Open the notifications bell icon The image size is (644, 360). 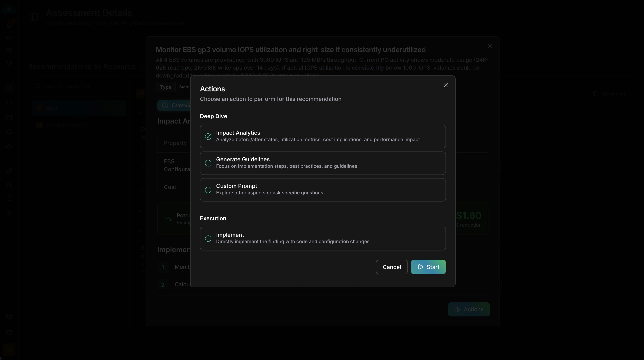click(x=9, y=25)
